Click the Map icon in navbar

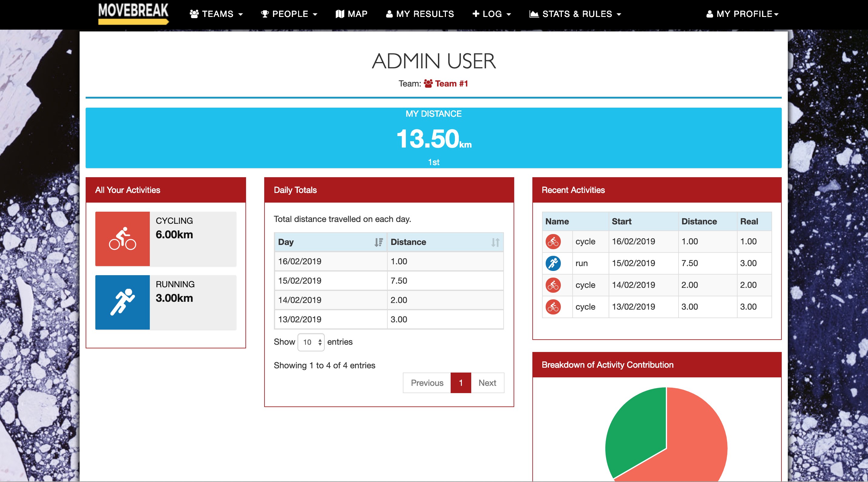click(x=340, y=14)
